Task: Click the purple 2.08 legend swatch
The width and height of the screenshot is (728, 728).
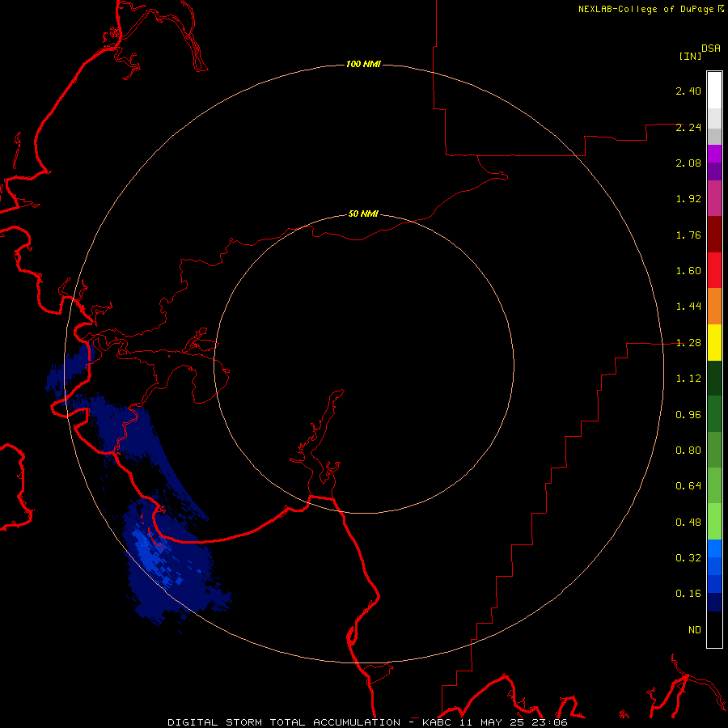Action: 714,163
